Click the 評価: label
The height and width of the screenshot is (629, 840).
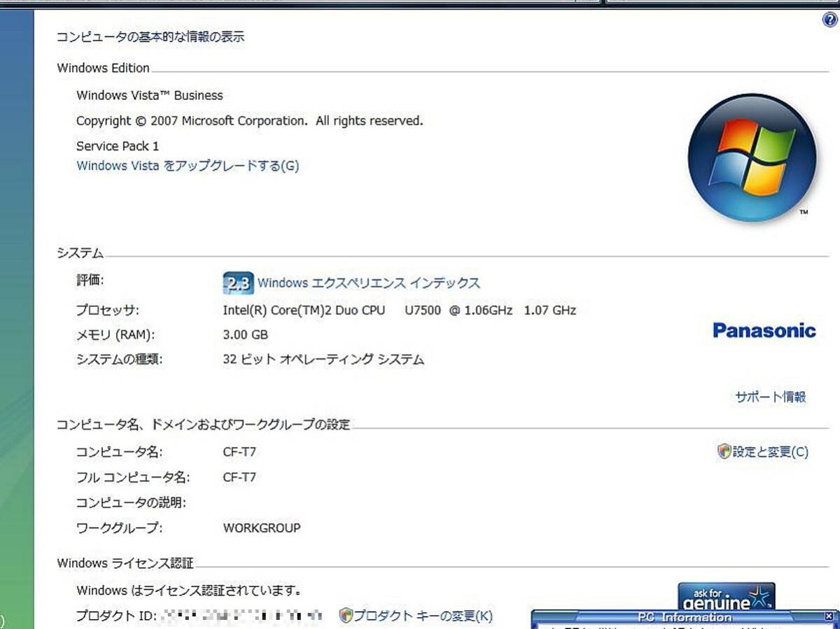click(x=90, y=281)
